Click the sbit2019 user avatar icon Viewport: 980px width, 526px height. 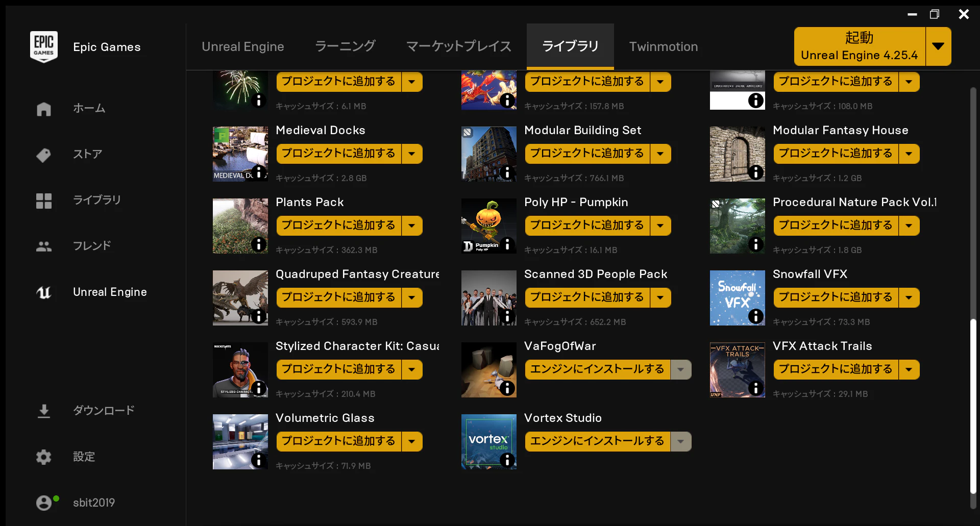pos(44,503)
